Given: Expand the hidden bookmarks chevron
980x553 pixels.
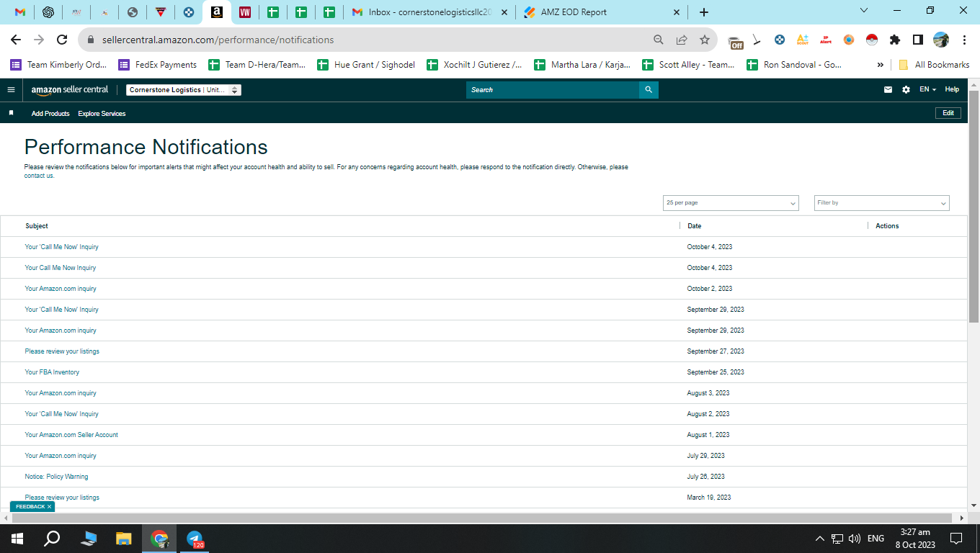Looking at the screenshot, I should (880, 65).
